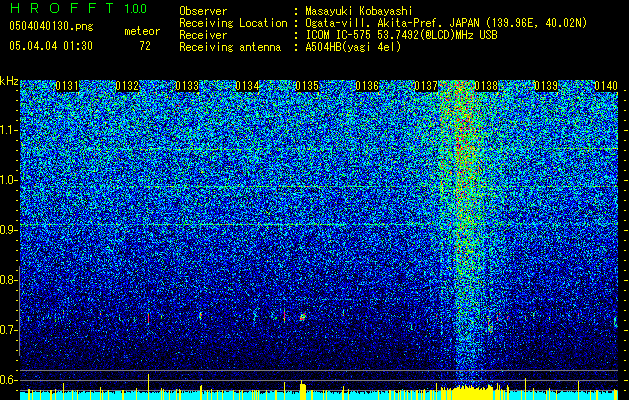Screen dimensions: 629x400
Task: Click the 0.6 frequency axis label
Action: tap(8, 380)
